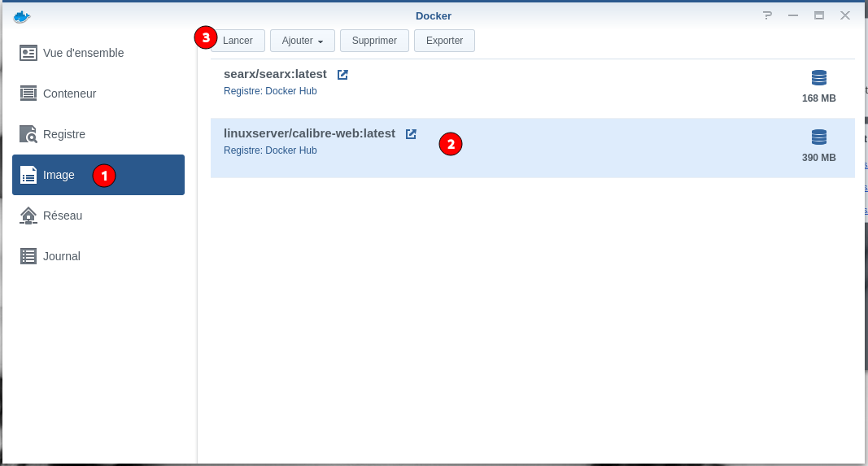Click the Docker whale logo icon
Image resolution: width=868 pixels, height=466 pixels.
pos(22,16)
